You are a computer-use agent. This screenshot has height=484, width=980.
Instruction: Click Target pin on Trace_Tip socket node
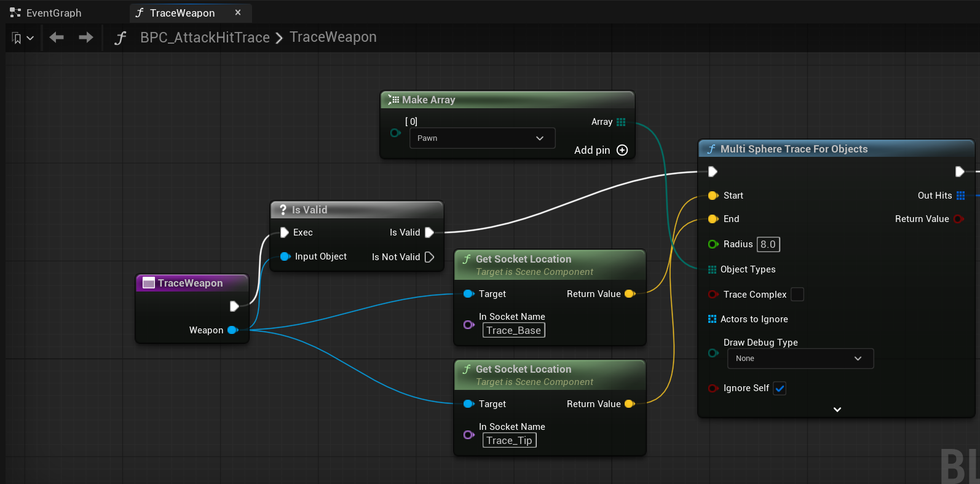(468, 404)
